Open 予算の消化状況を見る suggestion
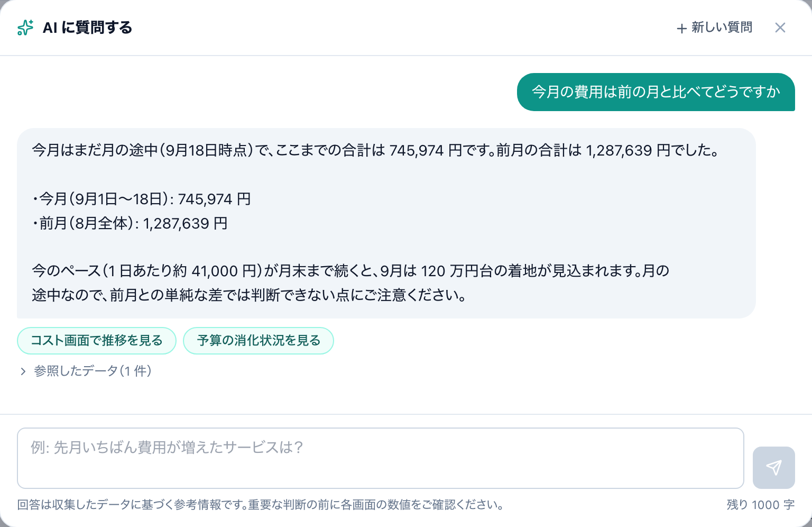The width and height of the screenshot is (812, 527). point(259,341)
